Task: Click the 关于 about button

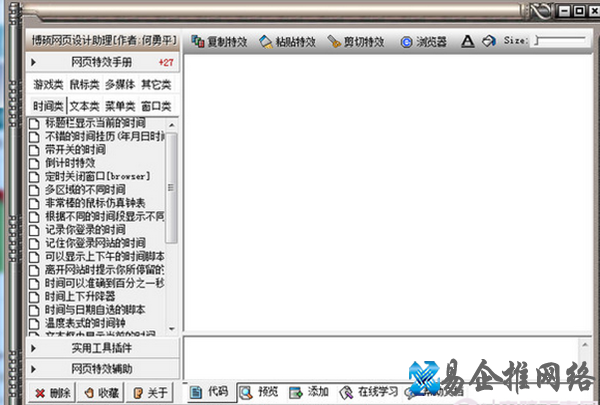Action: [150, 392]
